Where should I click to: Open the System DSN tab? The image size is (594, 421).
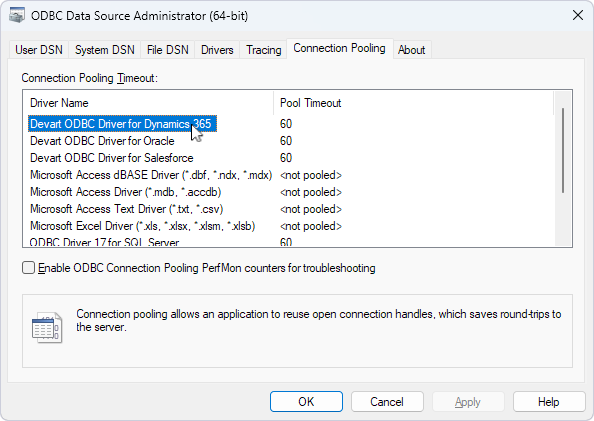(x=105, y=50)
